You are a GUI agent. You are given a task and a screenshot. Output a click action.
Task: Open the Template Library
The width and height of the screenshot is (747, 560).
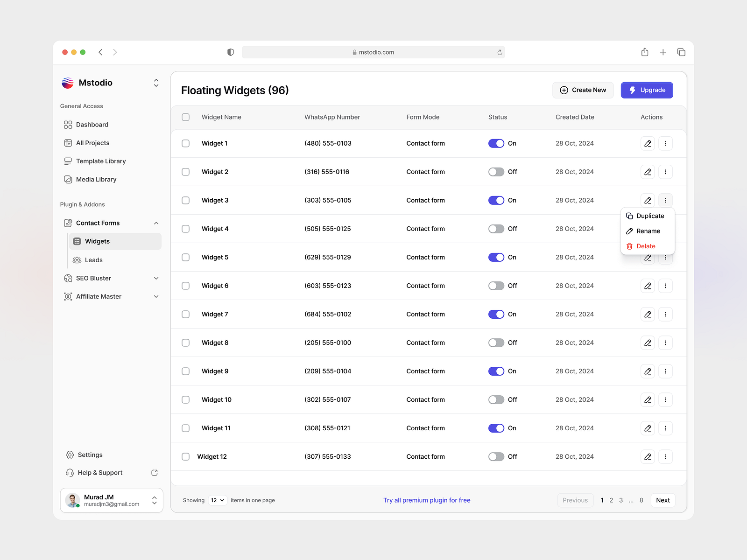tap(101, 161)
